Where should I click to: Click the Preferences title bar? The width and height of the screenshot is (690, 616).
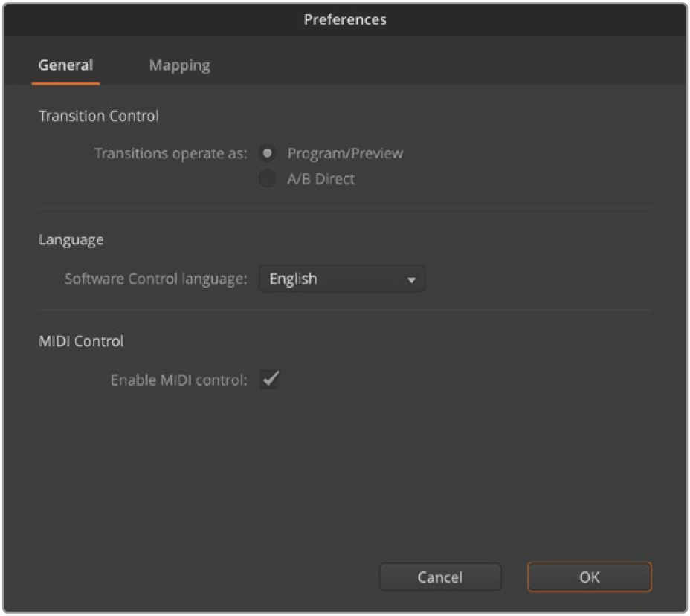coord(345,19)
